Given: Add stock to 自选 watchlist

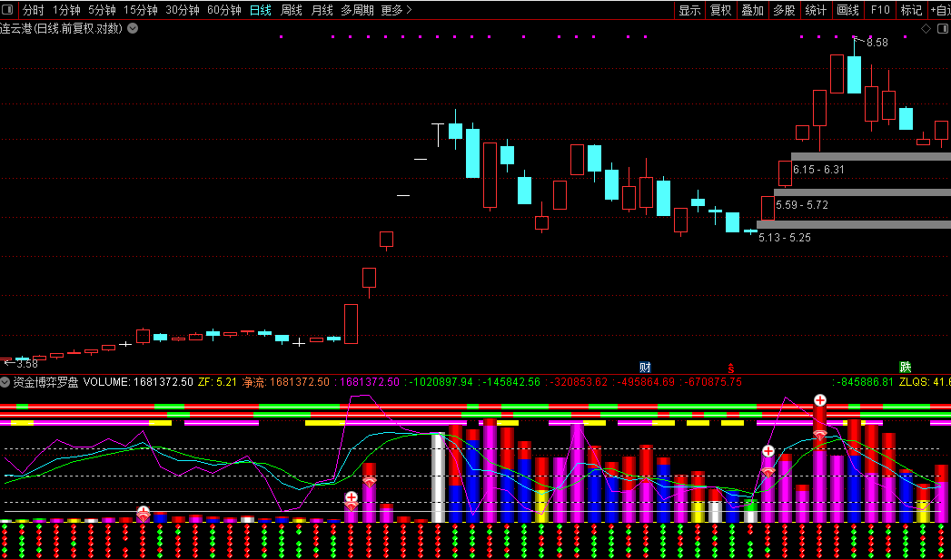Looking at the screenshot, I should [940, 10].
